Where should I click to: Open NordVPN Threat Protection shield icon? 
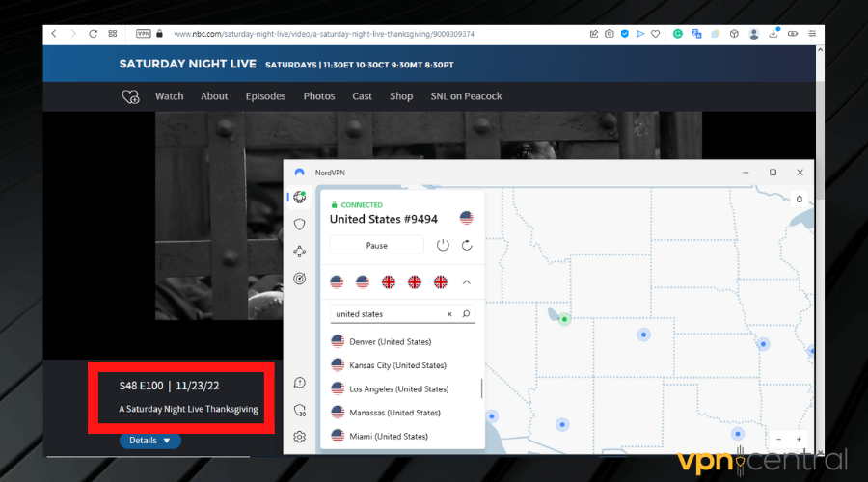click(300, 224)
